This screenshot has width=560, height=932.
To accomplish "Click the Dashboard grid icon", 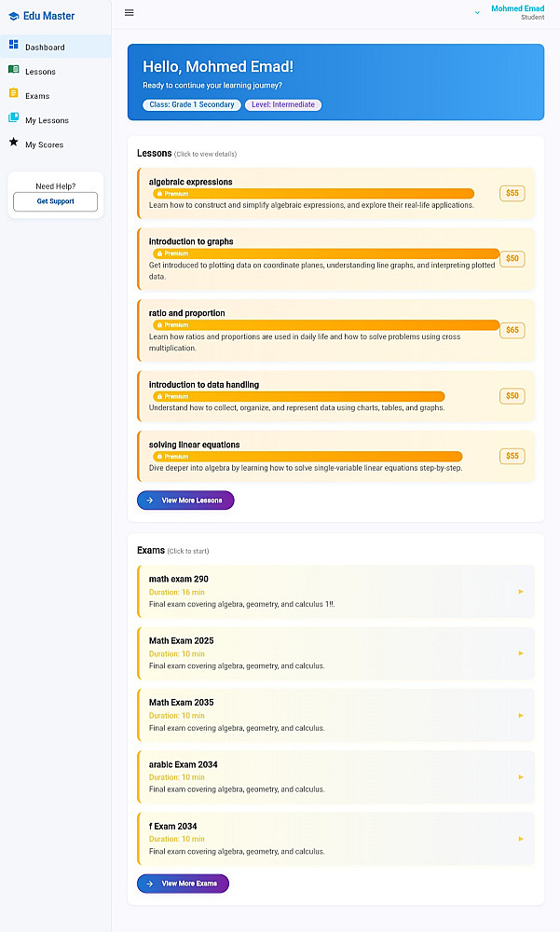I will coord(13,45).
